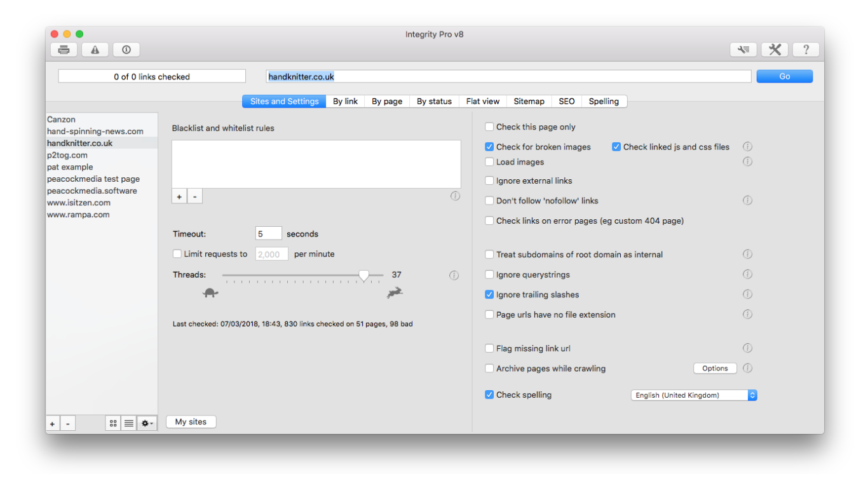Viewport: 868px width, 488px height.
Task: Show info for nofollow links option
Action: point(747,200)
